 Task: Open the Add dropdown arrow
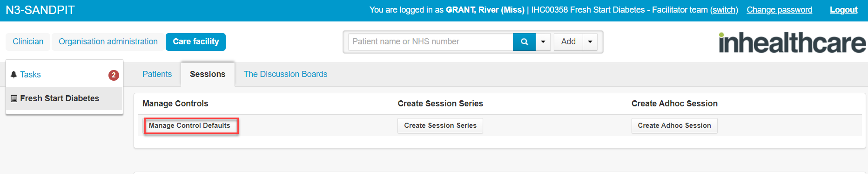[590, 42]
